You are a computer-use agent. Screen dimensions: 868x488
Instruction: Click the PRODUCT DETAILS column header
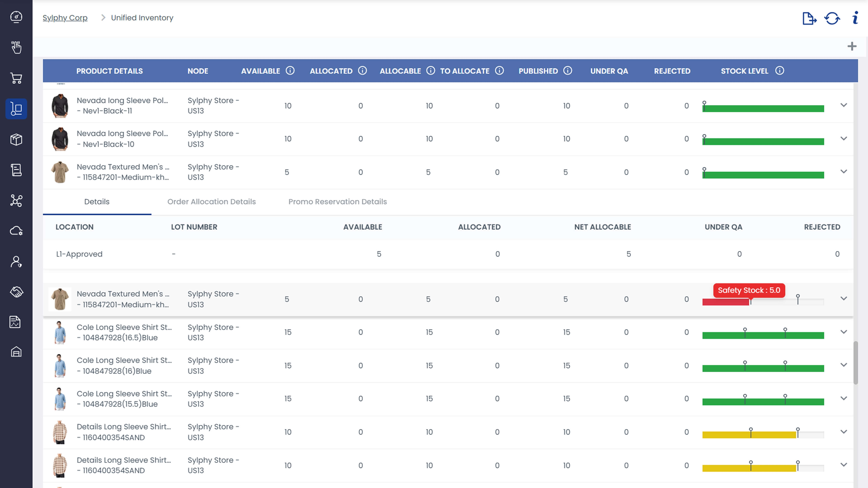point(109,71)
